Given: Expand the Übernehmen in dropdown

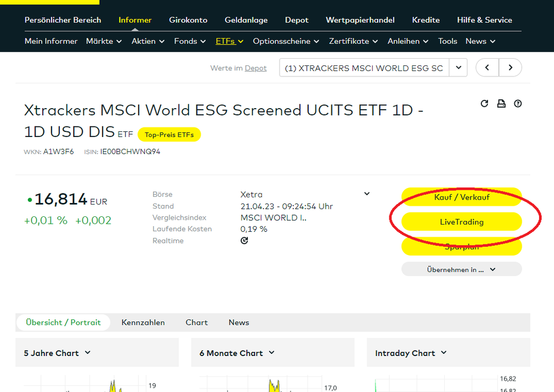Looking at the screenshot, I should [461, 269].
